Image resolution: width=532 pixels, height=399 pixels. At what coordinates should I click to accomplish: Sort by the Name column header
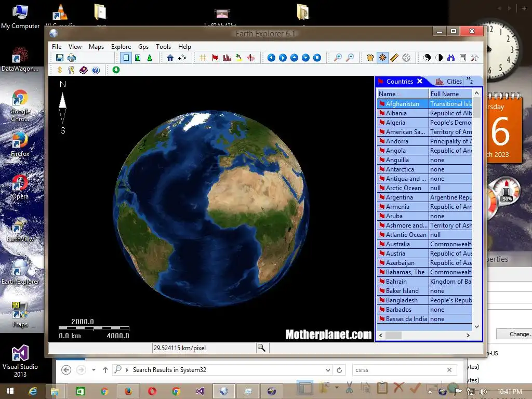(403, 94)
